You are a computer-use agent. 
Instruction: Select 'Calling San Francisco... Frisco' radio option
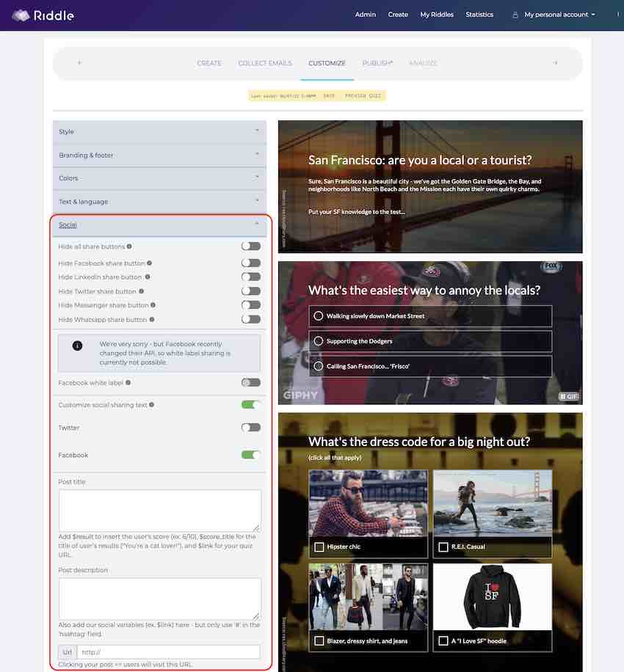click(318, 366)
